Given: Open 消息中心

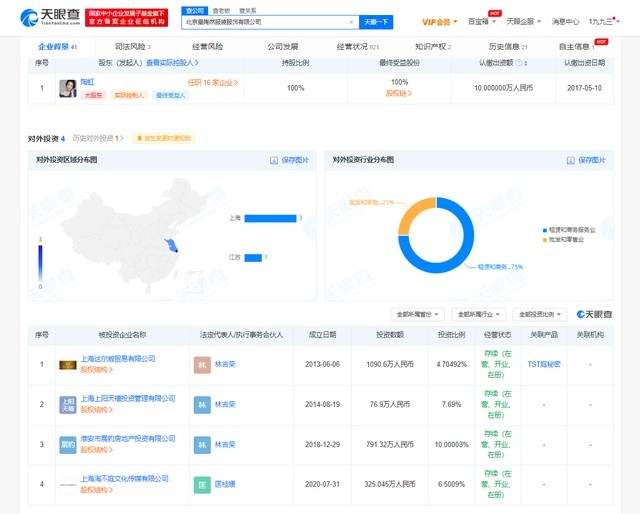Looking at the screenshot, I should [x=565, y=22].
